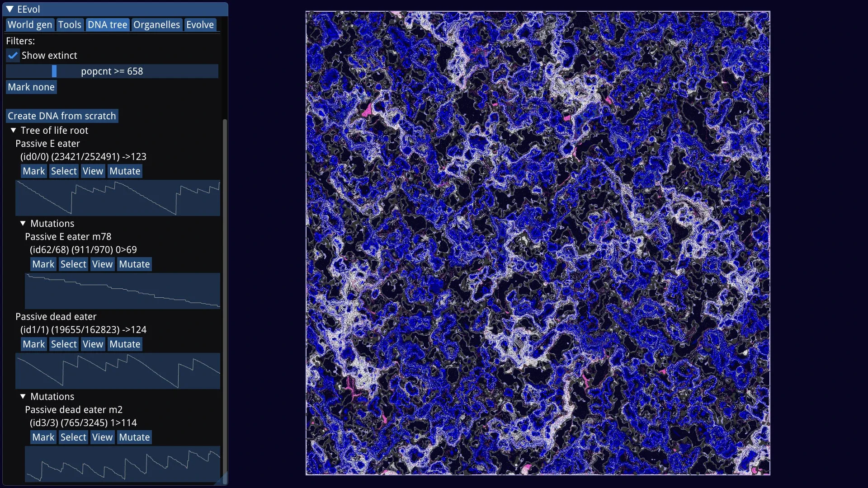Switch to the Organelles tab
868x488 pixels.
(156, 25)
